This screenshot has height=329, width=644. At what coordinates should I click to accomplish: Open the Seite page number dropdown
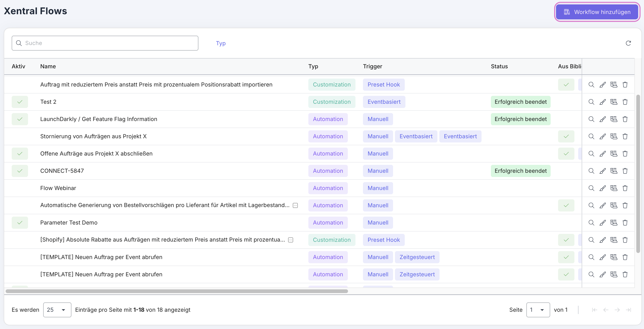tap(538, 310)
